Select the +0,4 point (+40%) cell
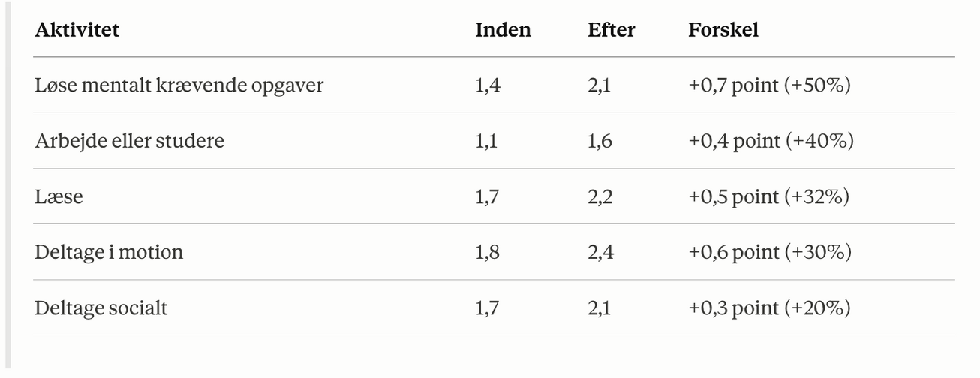This screenshot has height=378, width=980. (x=771, y=141)
